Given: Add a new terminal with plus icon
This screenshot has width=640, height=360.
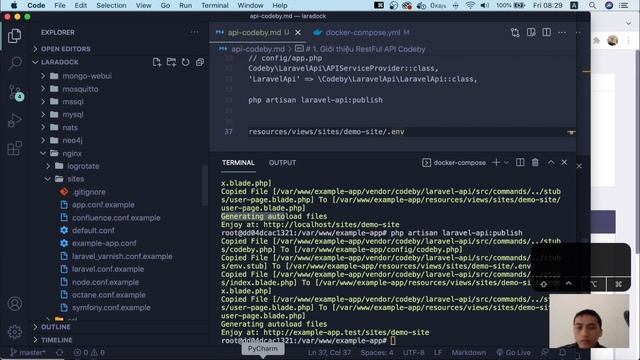Looking at the screenshot, I should pyautogui.click(x=496, y=162).
